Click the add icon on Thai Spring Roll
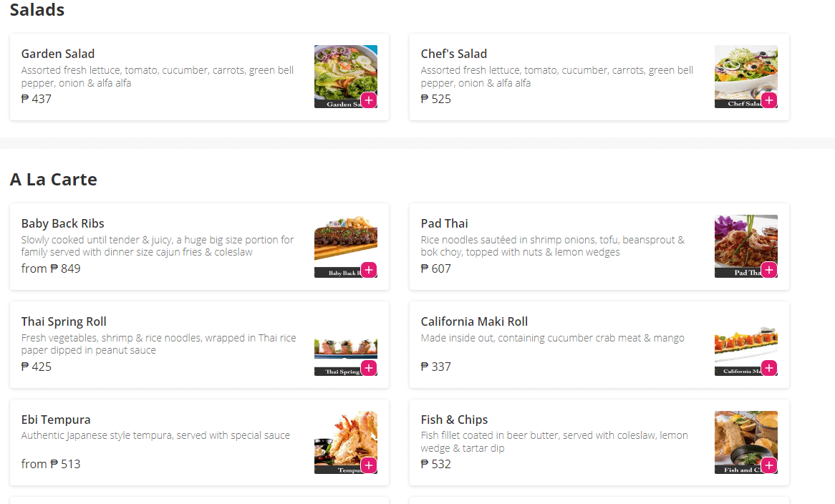The height and width of the screenshot is (504, 835). click(x=369, y=368)
